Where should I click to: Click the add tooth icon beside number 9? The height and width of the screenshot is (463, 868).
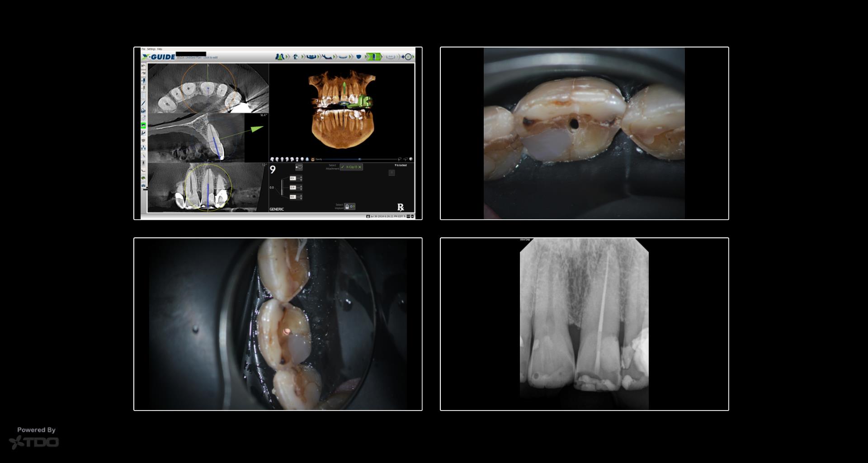(299, 167)
